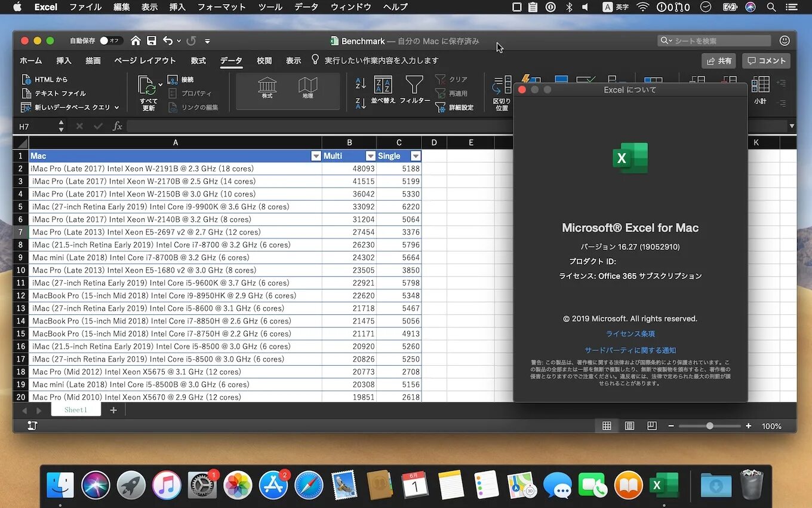812x508 pixels.
Task: Open the Insert (挿入) ribbon tab
Action: pos(64,60)
